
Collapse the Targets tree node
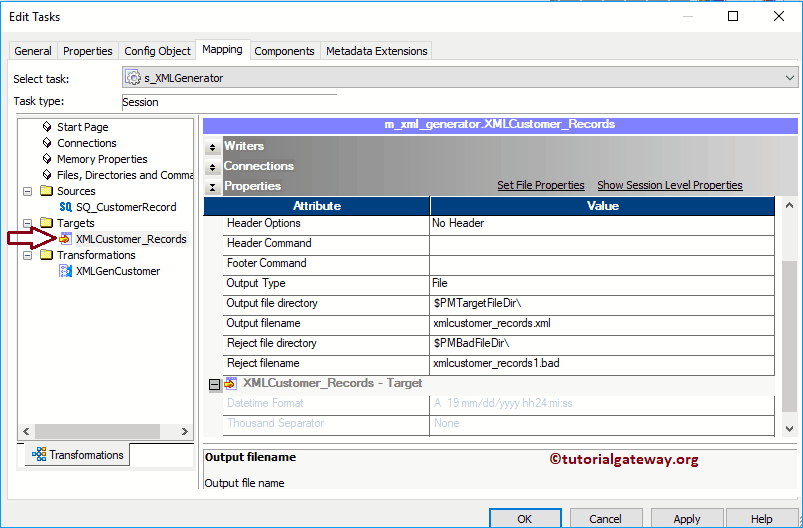(28, 223)
